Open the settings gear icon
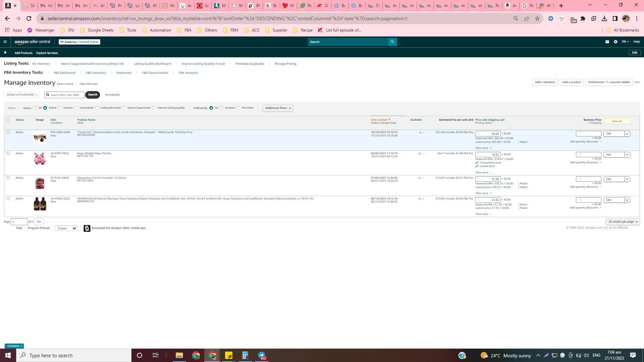Screen dimensions: 644x362 click(615, 42)
